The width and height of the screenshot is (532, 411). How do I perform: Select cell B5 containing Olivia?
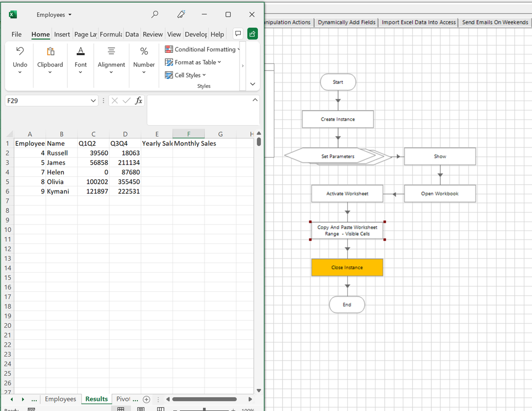coord(61,182)
